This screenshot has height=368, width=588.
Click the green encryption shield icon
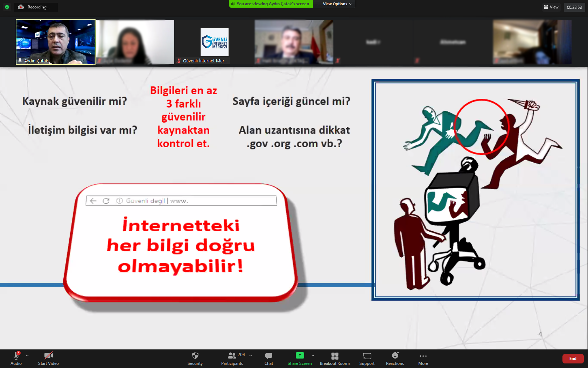point(7,7)
